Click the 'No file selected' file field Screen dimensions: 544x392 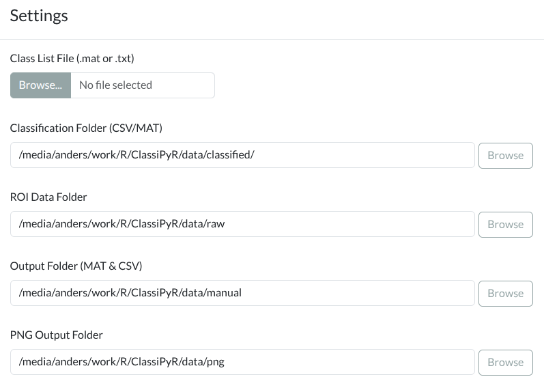tap(142, 85)
